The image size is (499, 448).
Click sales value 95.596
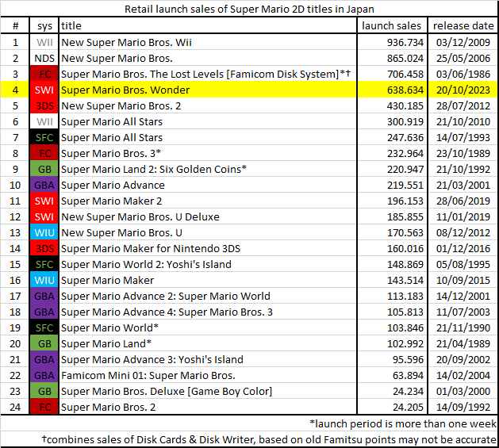(x=408, y=359)
